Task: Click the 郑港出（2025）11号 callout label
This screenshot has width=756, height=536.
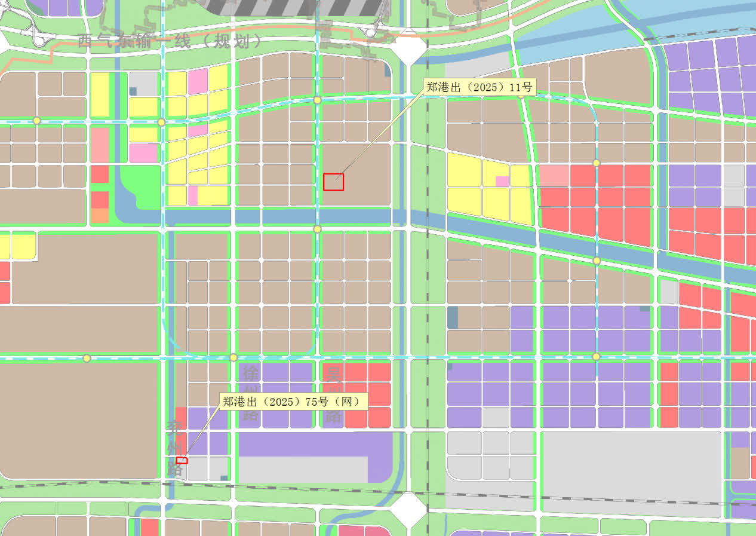Action: tap(479, 87)
